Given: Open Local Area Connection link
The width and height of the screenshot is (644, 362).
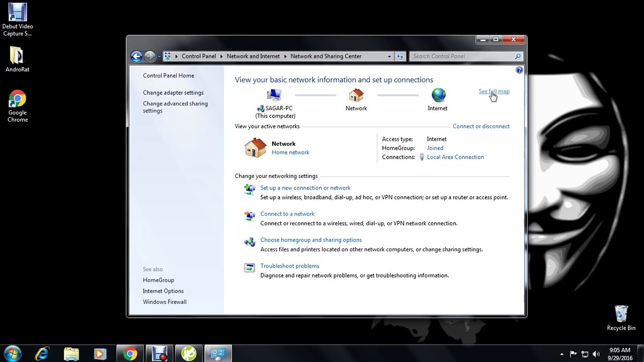Looking at the screenshot, I should (455, 157).
